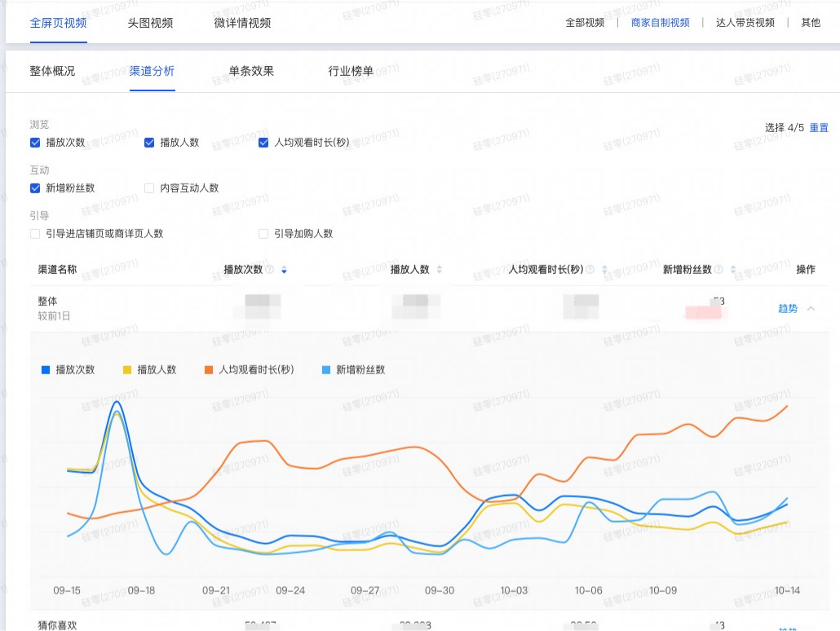
Task: Click help icon next to 新增粉丝数 header
Action: click(719, 270)
